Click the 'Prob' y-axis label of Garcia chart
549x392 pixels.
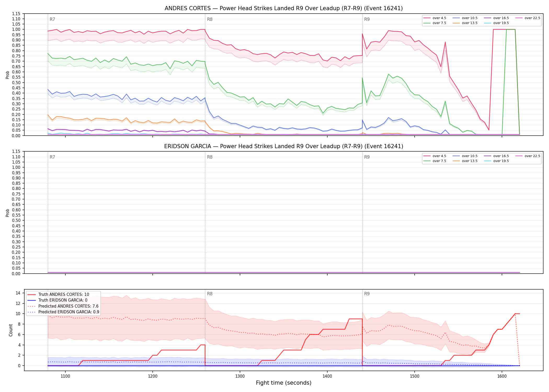click(x=8, y=213)
